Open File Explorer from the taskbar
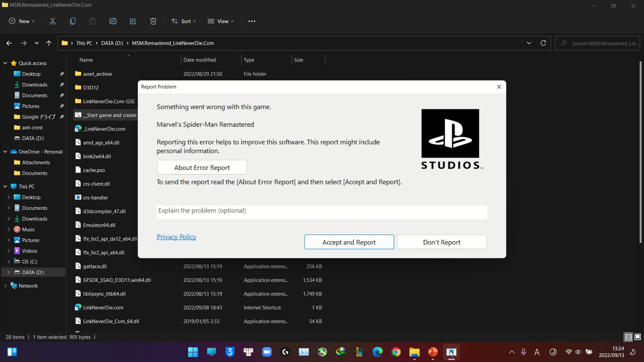Screen dimensions: 644x362 [415, 352]
